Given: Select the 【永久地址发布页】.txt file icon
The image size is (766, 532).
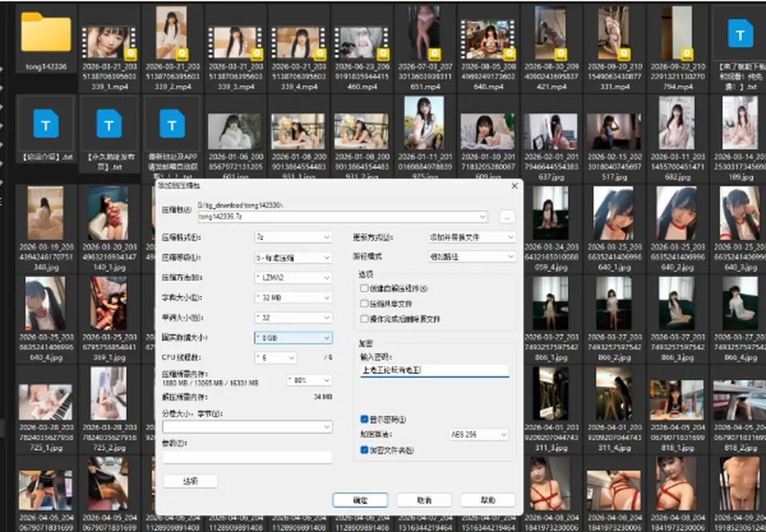Looking at the screenshot, I should tap(109, 123).
